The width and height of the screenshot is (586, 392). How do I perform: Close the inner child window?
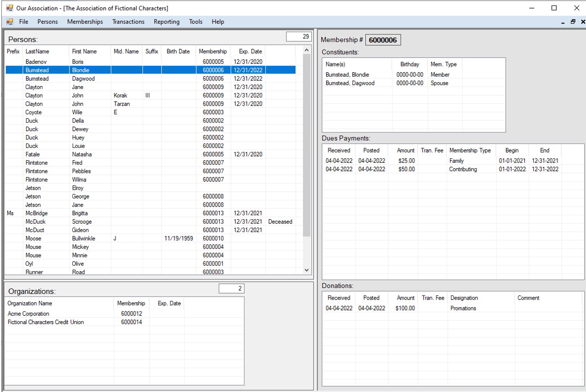pos(582,22)
